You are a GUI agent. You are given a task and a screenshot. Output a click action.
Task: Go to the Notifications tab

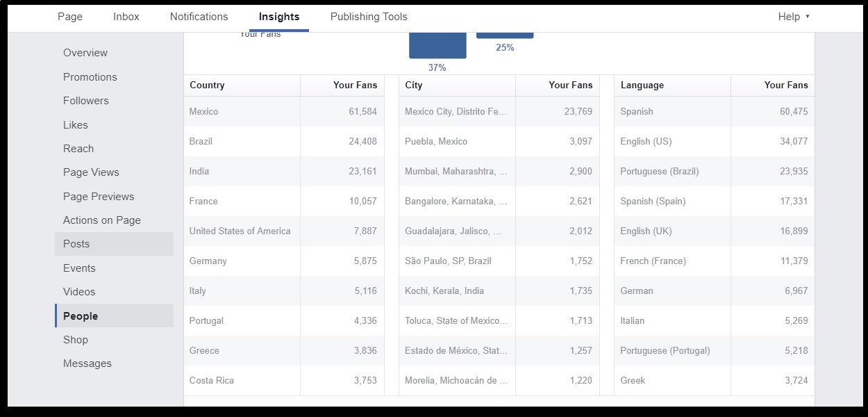point(199,17)
